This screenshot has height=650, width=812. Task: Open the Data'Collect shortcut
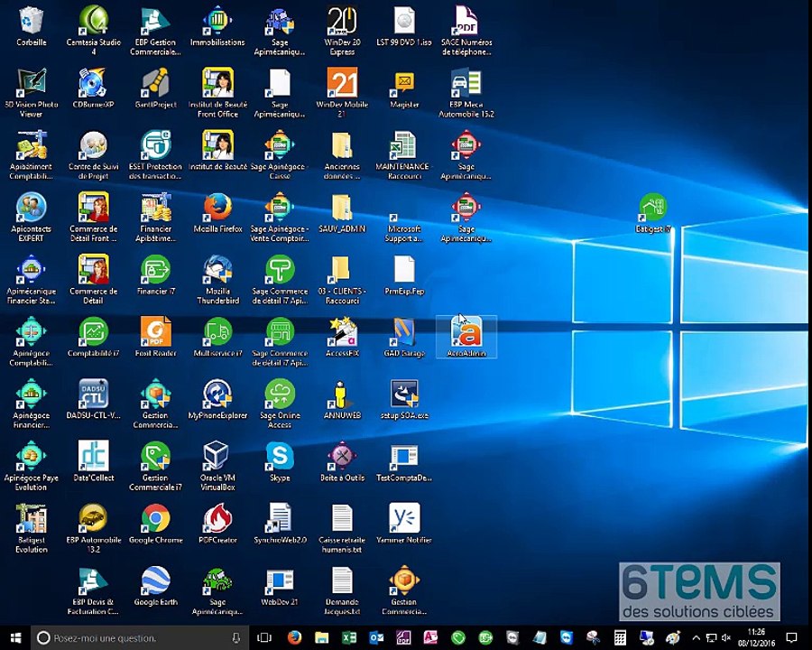pos(93,461)
